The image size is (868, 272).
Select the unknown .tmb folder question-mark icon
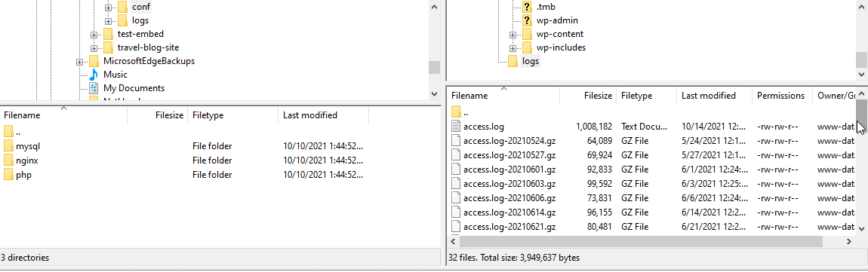tap(526, 7)
